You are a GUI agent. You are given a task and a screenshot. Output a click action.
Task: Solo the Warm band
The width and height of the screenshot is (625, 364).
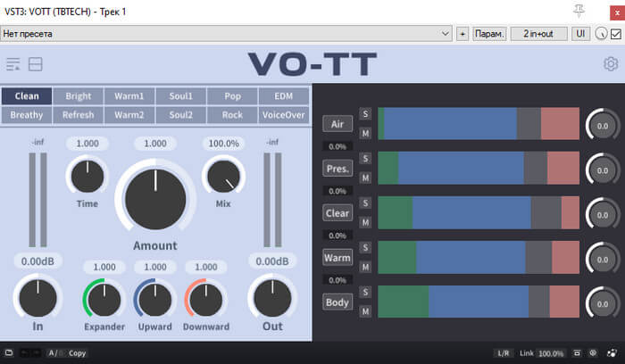pos(365,248)
